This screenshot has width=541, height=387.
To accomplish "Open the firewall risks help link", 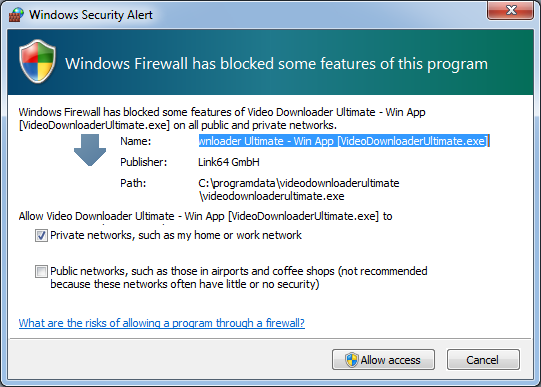I will click(x=162, y=323).
